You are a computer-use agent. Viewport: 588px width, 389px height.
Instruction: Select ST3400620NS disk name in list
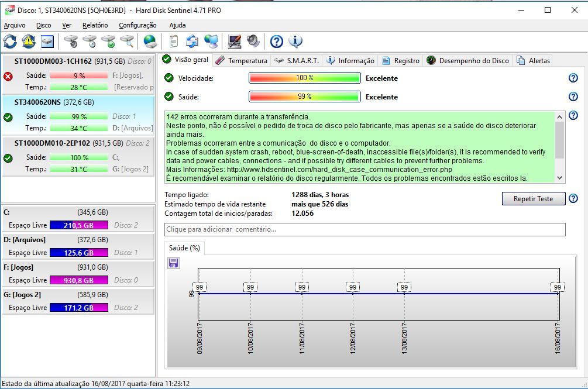[37, 102]
